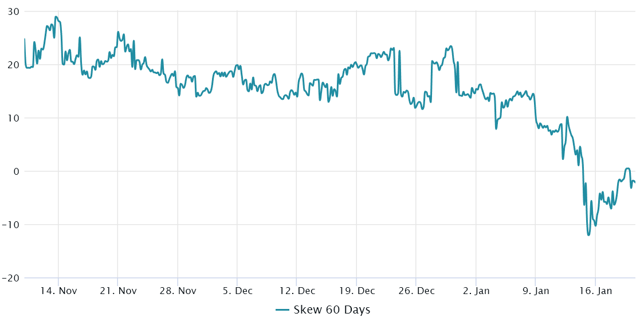The height and width of the screenshot is (325, 644).
Task: Click the 20 y-axis label
Action: 14,65
